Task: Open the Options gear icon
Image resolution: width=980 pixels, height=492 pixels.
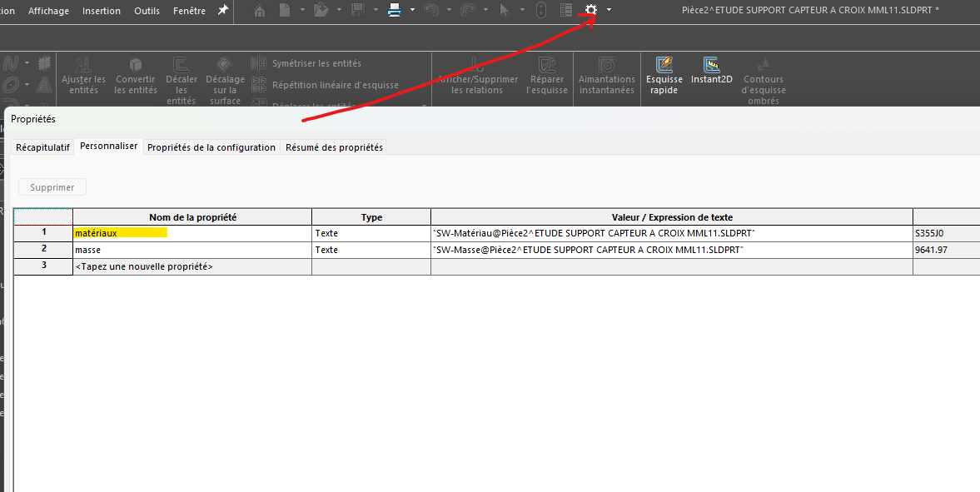Action: click(x=591, y=10)
